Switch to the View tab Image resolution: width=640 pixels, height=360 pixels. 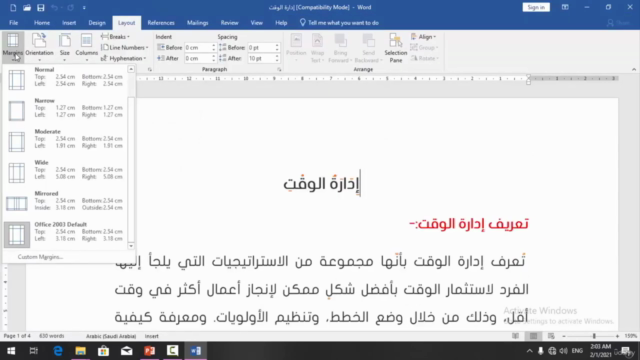[x=257, y=23]
